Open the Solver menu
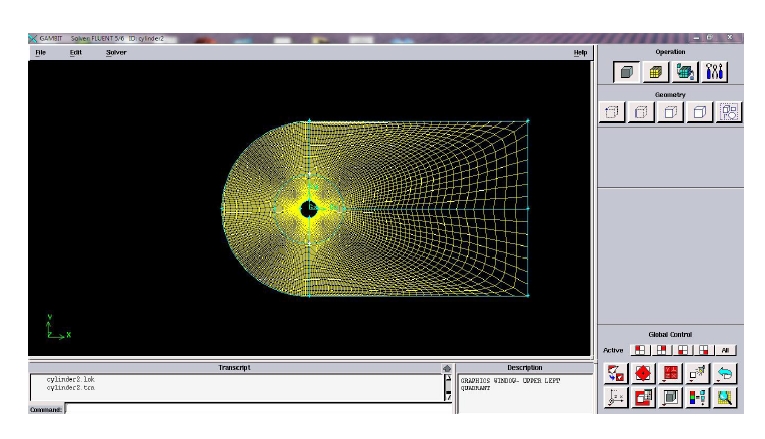765x439 pixels. [116, 52]
